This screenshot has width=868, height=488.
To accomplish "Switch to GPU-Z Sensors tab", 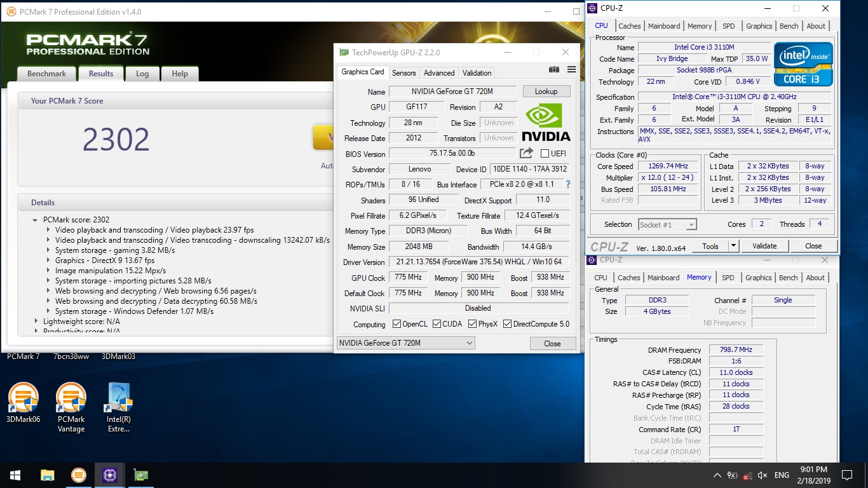I will [x=403, y=73].
